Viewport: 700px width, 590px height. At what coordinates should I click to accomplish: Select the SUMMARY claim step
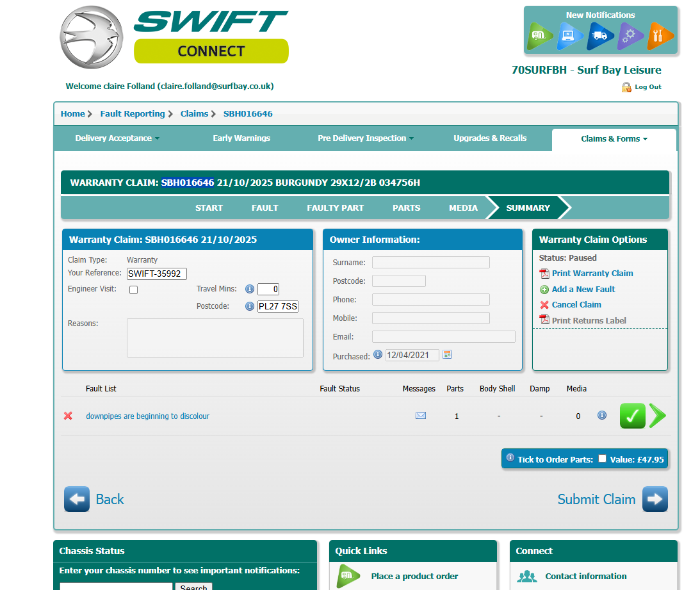pyautogui.click(x=528, y=208)
